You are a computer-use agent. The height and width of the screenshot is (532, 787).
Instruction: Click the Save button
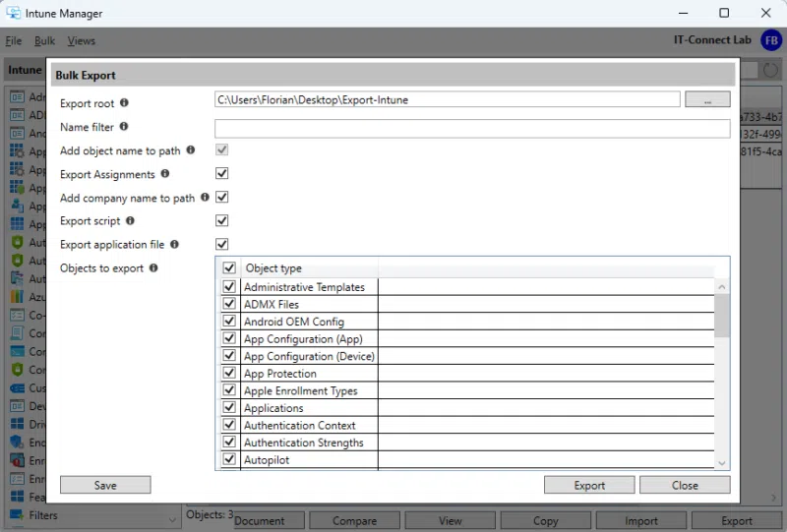pos(105,486)
